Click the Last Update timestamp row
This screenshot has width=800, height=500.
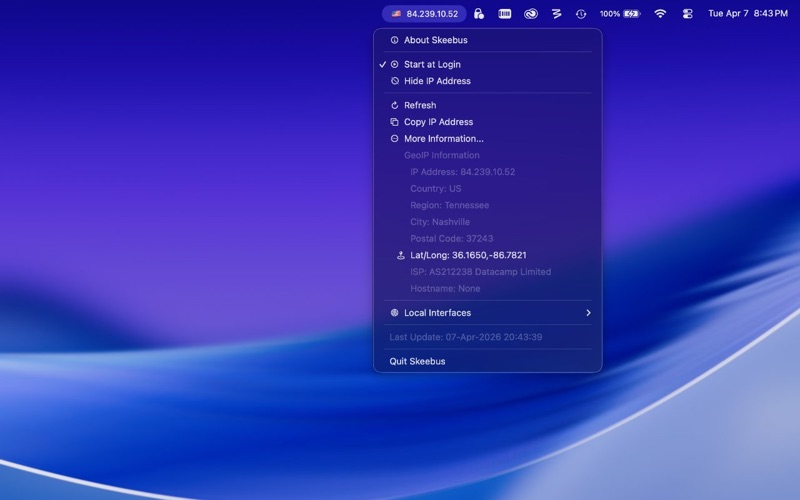[488, 337]
